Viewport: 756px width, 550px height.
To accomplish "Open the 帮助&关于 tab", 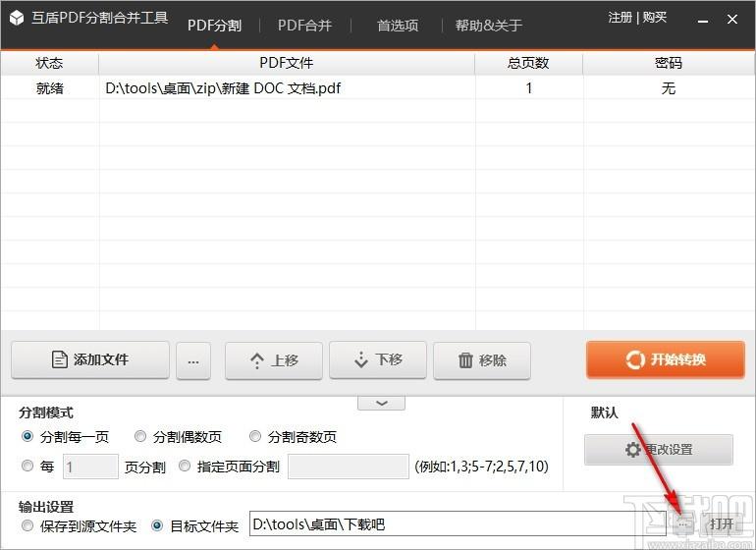I will (489, 26).
